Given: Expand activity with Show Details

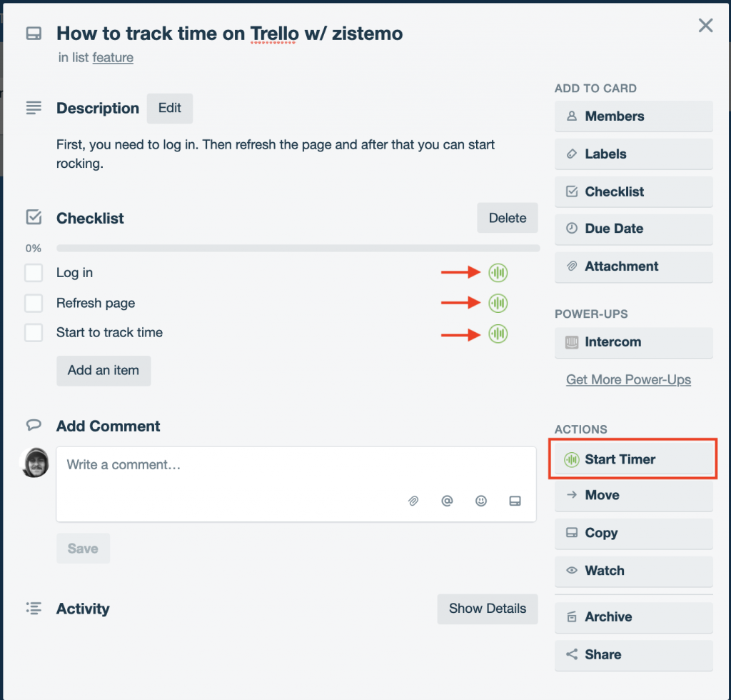Looking at the screenshot, I should pyautogui.click(x=488, y=609).
